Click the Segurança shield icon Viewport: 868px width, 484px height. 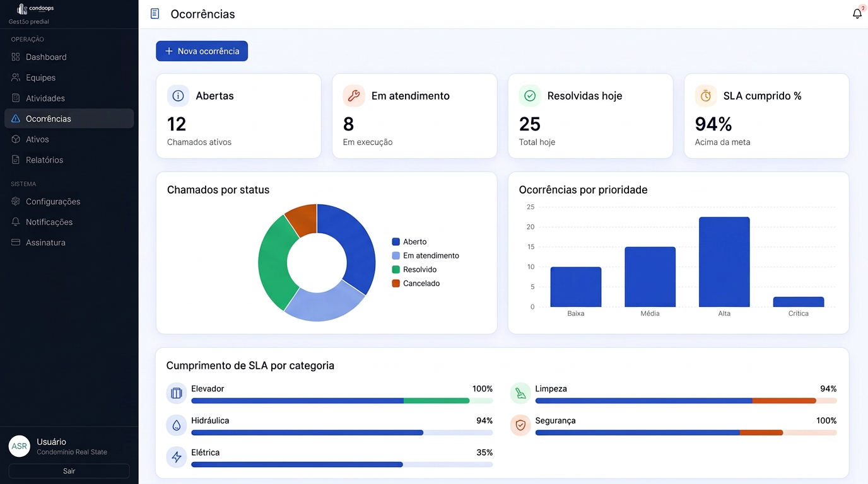[520, 425]
